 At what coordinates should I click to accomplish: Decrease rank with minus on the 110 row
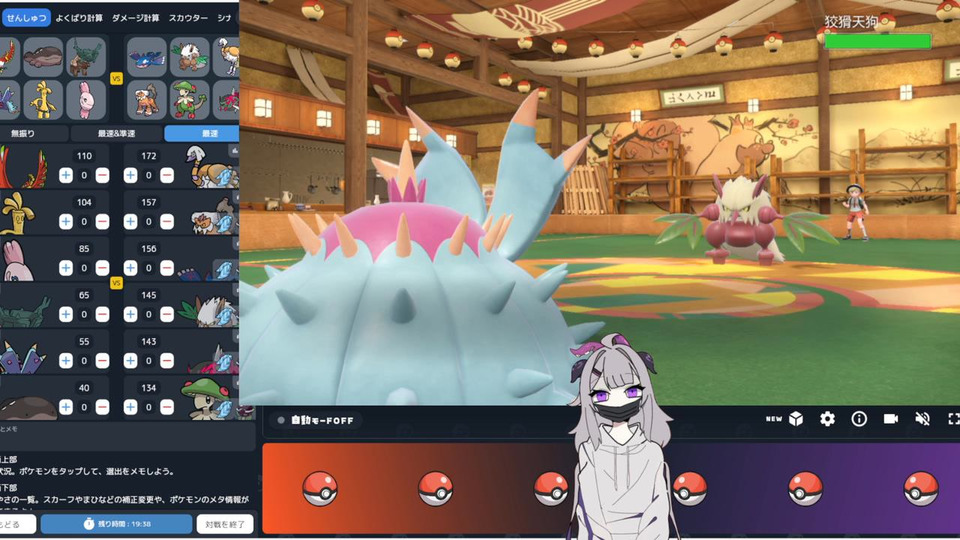102,176
